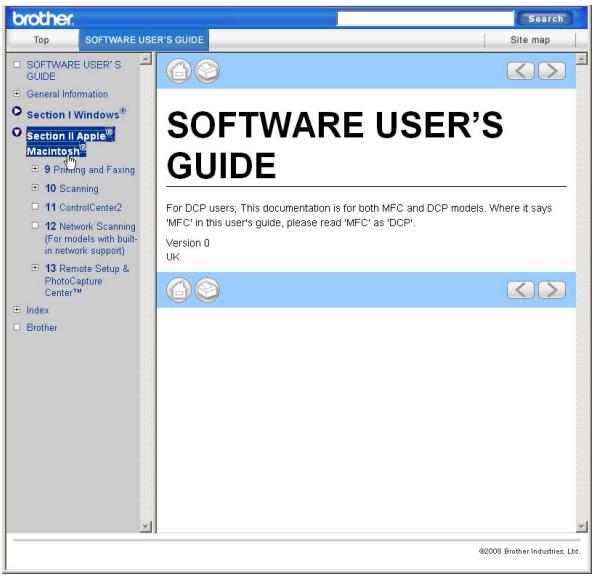Open the General Information link

(x=67, y=94)
